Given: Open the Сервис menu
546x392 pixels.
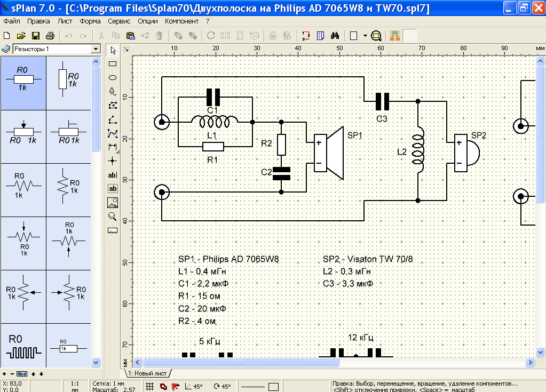Looking at the screenshot, I should (x=119, y=21).
